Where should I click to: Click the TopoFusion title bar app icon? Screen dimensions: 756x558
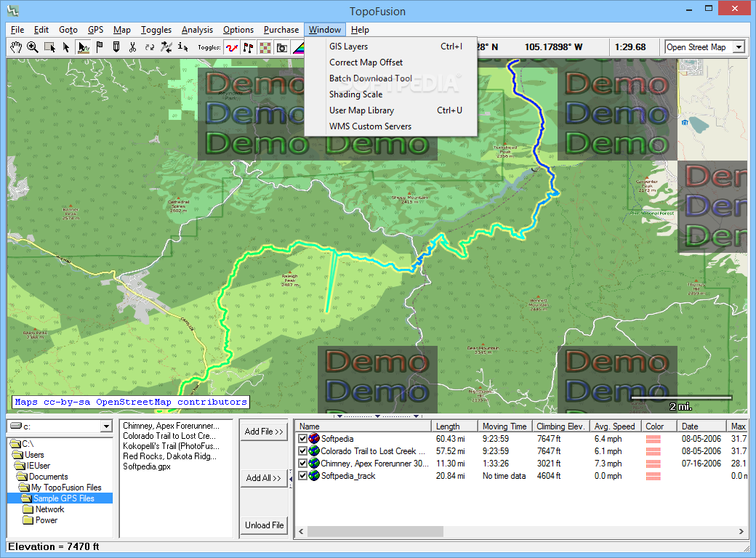pyautogui.click(x=13, y=11)
